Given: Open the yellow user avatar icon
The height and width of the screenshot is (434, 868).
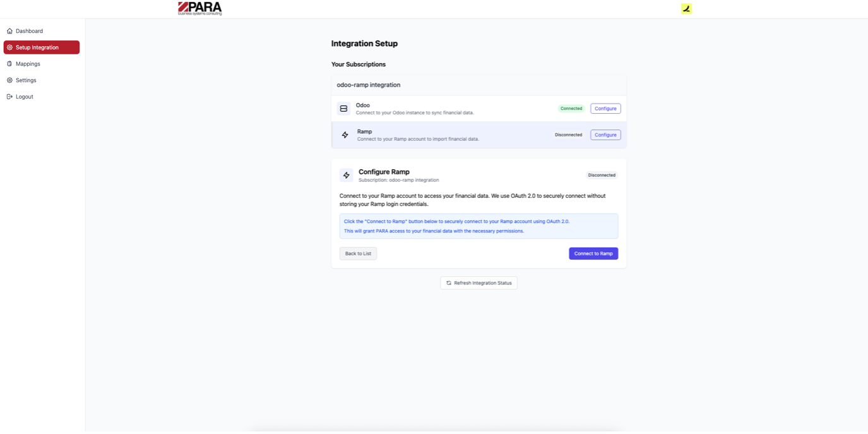Looking at the screenshot, I should coord(686,9).
